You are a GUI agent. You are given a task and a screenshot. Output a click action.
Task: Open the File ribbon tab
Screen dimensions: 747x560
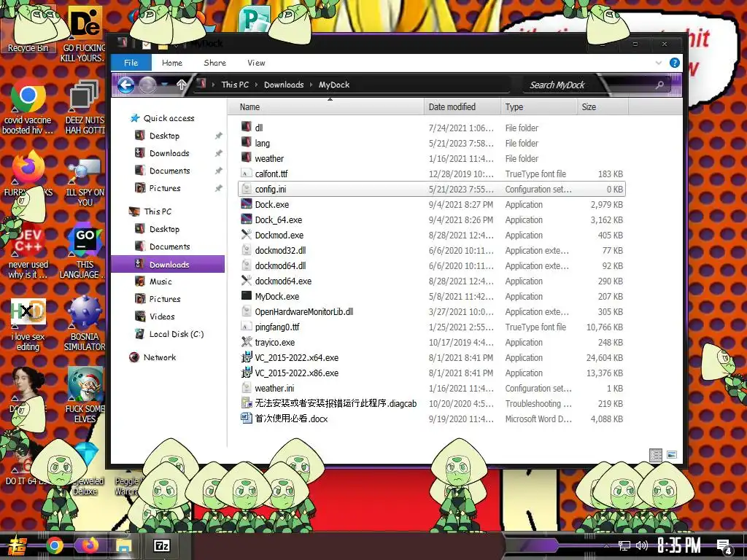coord(131,63)
